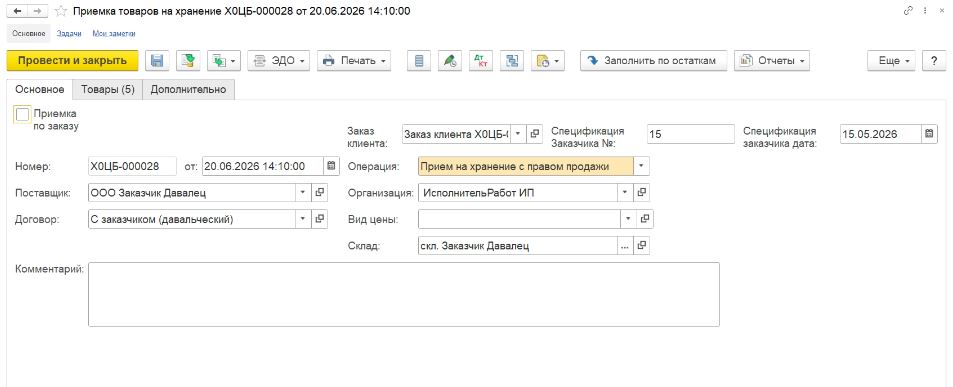Toggle Приемка по заказу checkbox

tap(23, 115)
